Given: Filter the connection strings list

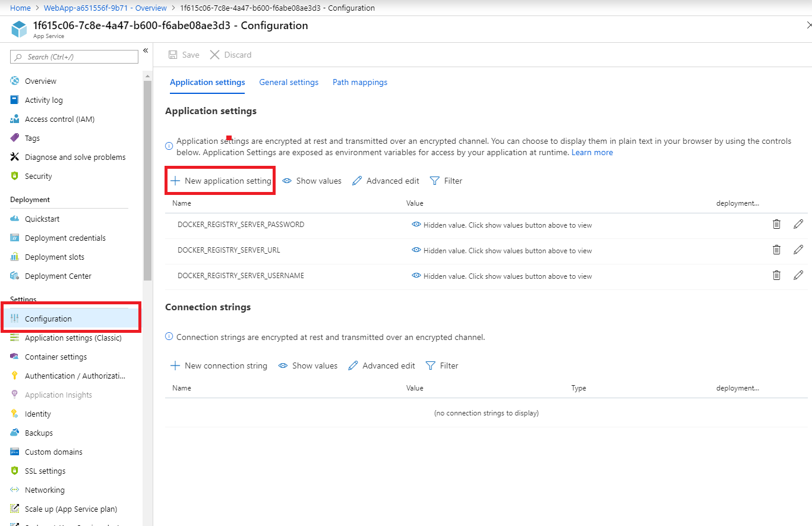Looking at the screenshot, I should click(442, 366).
